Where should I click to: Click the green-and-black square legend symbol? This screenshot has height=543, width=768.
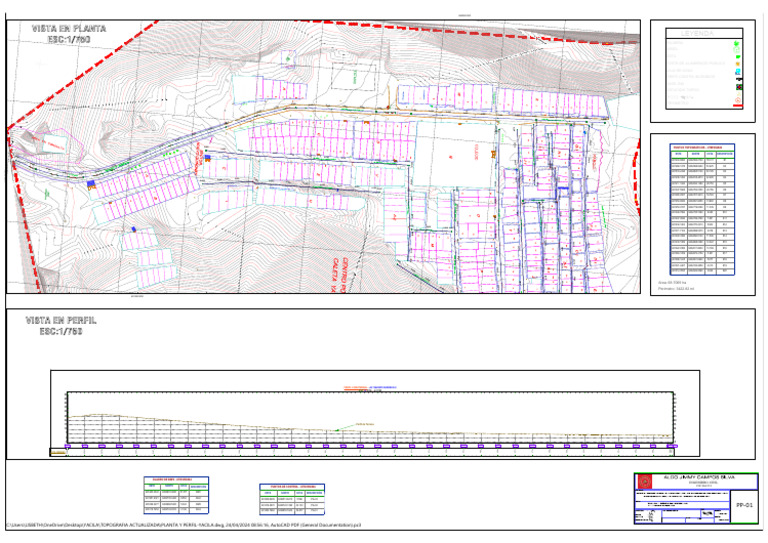(739, 87)
